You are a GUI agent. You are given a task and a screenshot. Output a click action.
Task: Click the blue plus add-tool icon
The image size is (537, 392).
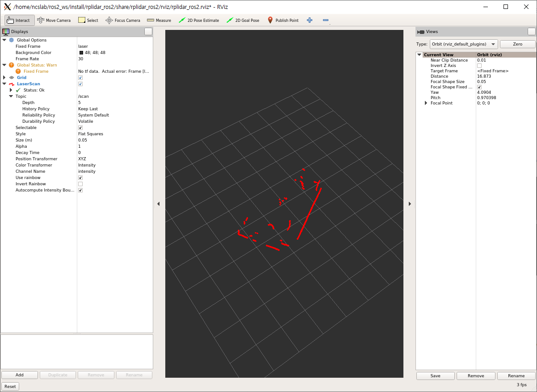(310, 20)
